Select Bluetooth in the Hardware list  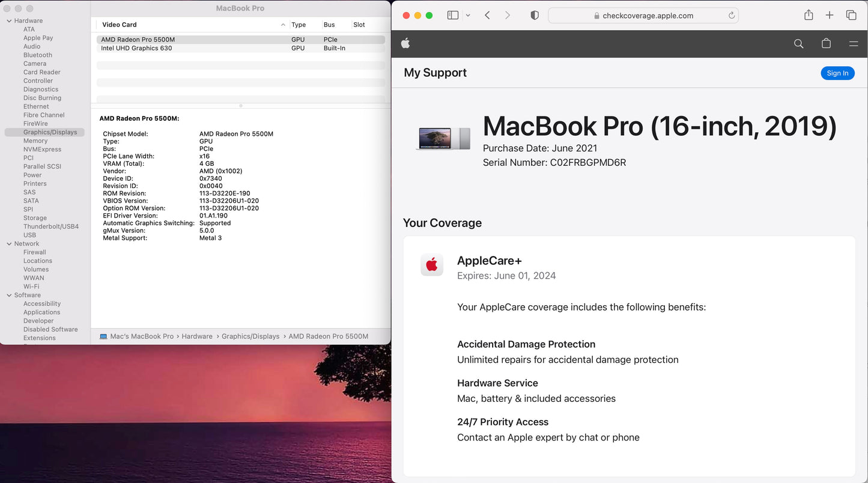(x=37, y=55)
